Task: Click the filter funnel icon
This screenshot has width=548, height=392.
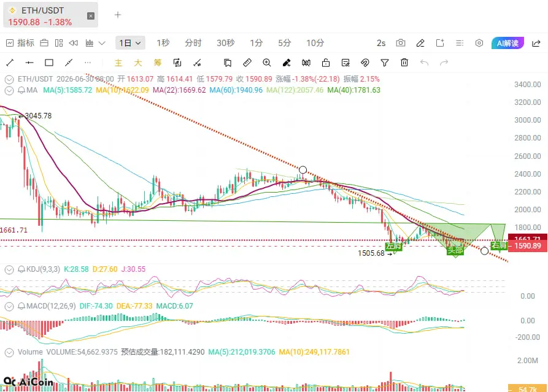Action: pyautogui.click(x=384, y=63)
